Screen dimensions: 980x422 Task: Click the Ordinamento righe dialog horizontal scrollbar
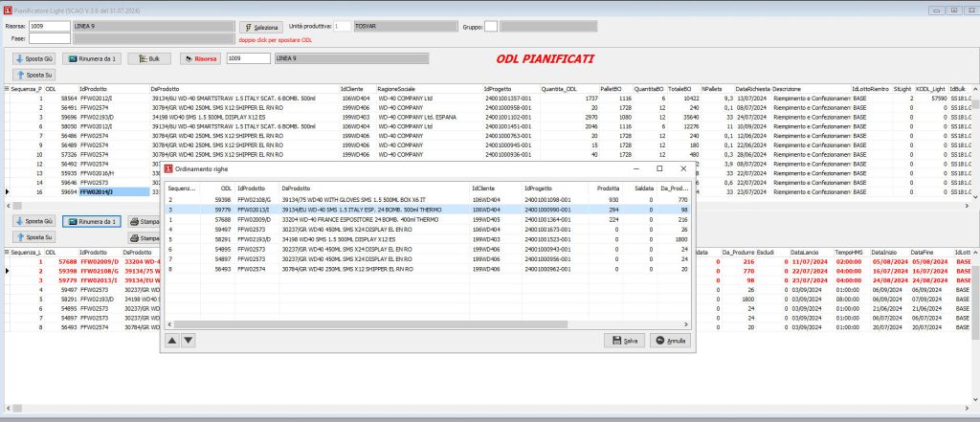pyautogui.click(x=370, y=324)
